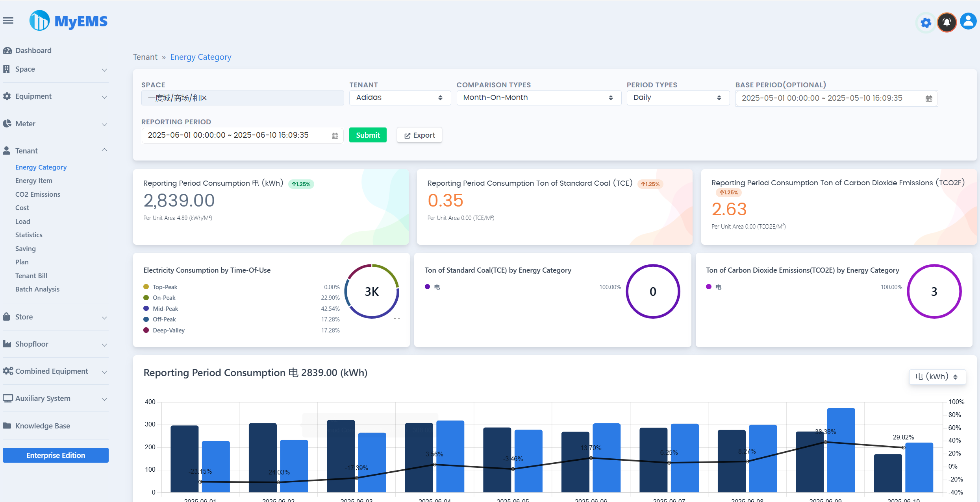
Task: Click the Knowledge Base folder icon
Action: coord(7,426)
